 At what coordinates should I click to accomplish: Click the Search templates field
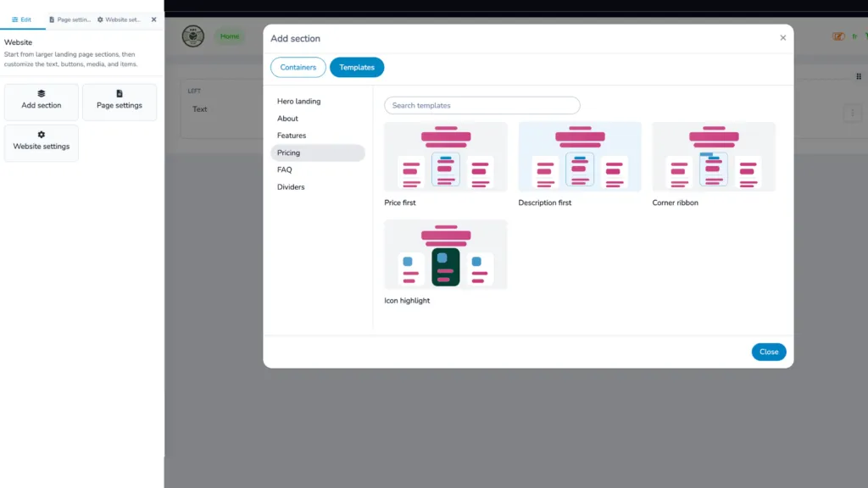pos(482,105)
